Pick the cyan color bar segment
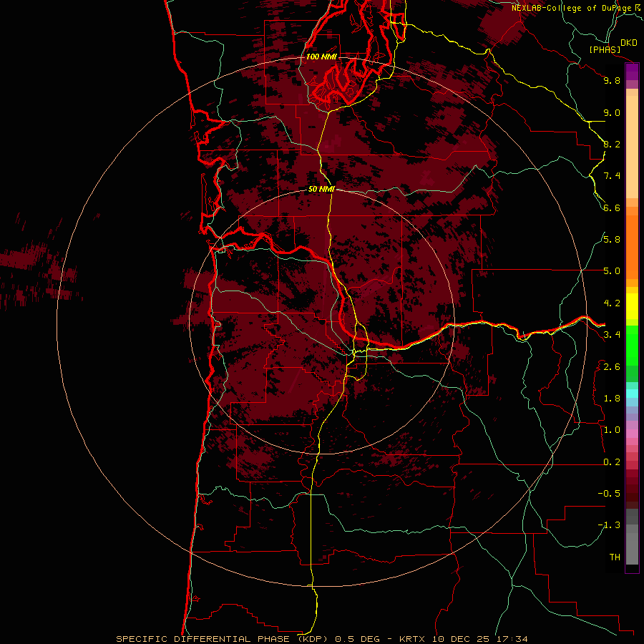Viewport: 644px width, 644px height. click(x=632, y=394)
